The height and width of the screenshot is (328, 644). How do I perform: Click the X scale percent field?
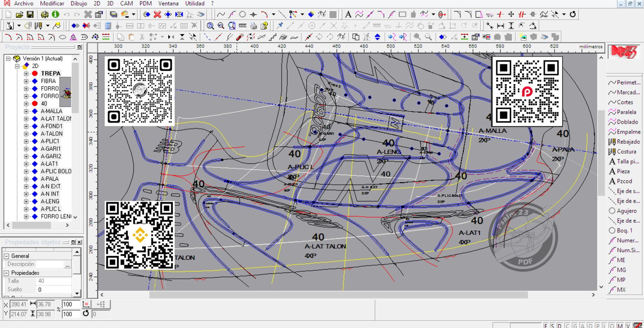point(71,304)
